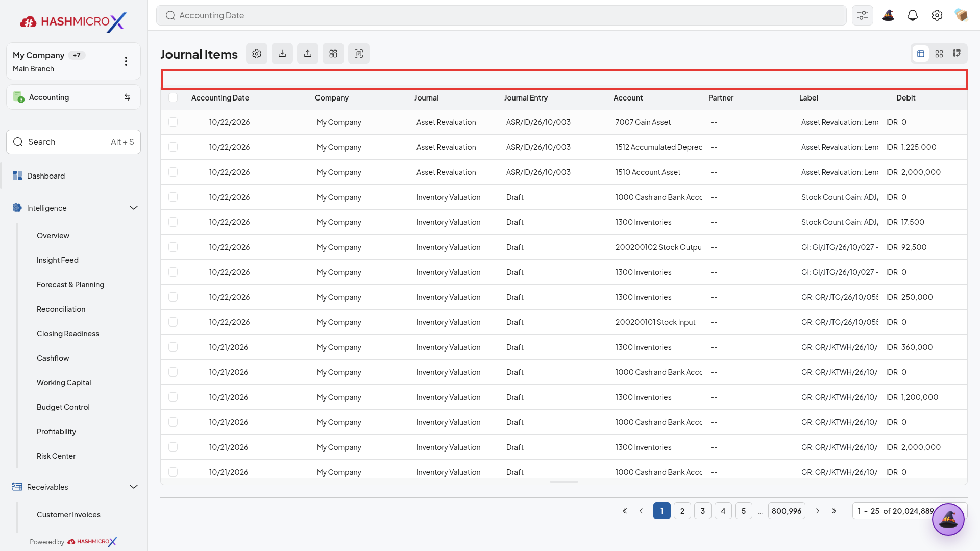Collapse the Receivables section
This screenshot has height=551, width=980.
point(134,487)
